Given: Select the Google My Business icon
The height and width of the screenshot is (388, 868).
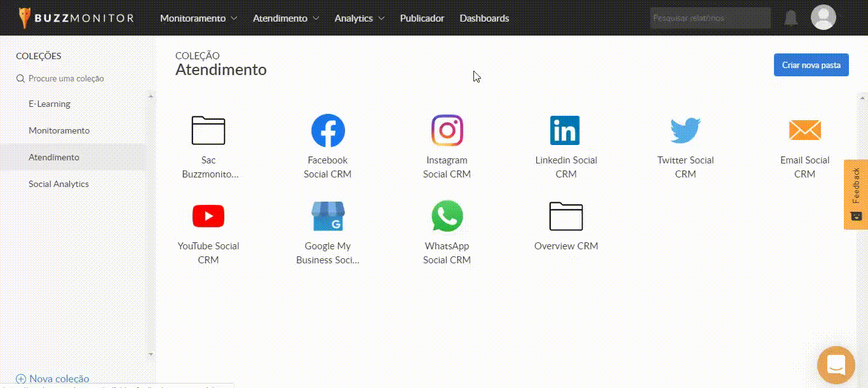Looking at the screenshot, I should (x=327, y=216).
